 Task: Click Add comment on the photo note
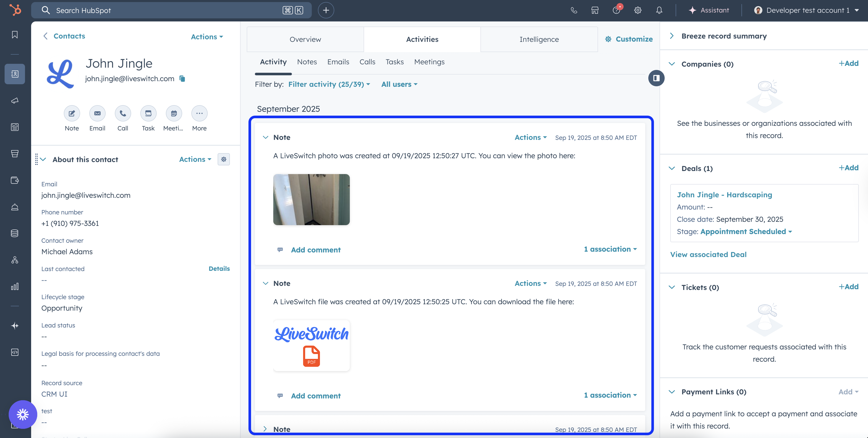[315, 250]
